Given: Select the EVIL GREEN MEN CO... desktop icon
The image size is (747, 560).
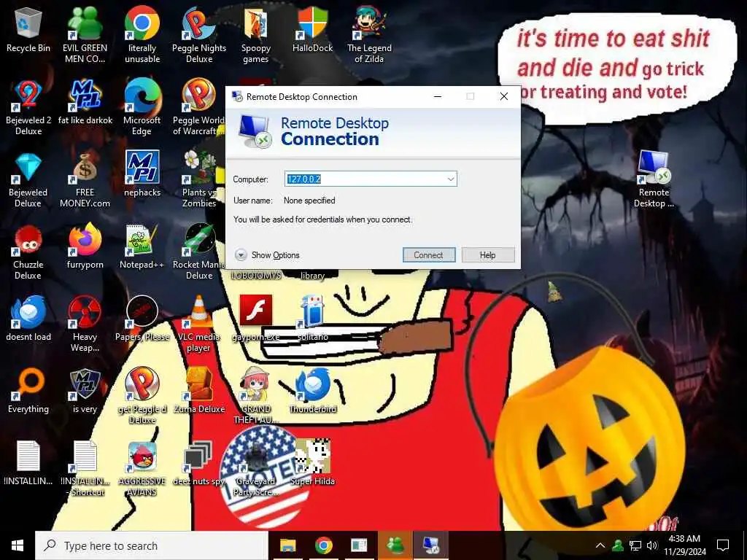Looking at the screenshot, I should (85, 34).
